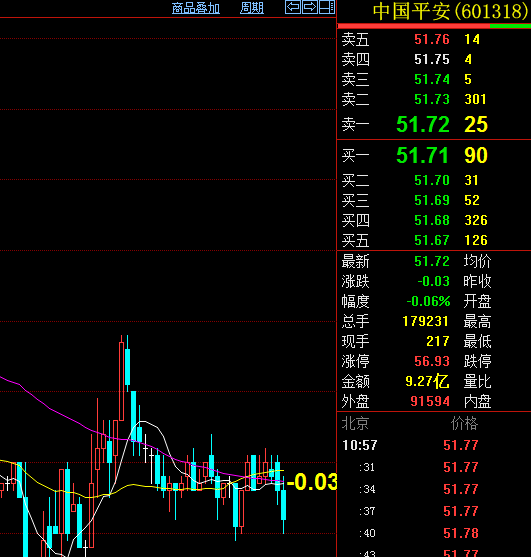531x557 pixels.
Task: Click the 买四 volume 326
Action: tap(476, 220)
